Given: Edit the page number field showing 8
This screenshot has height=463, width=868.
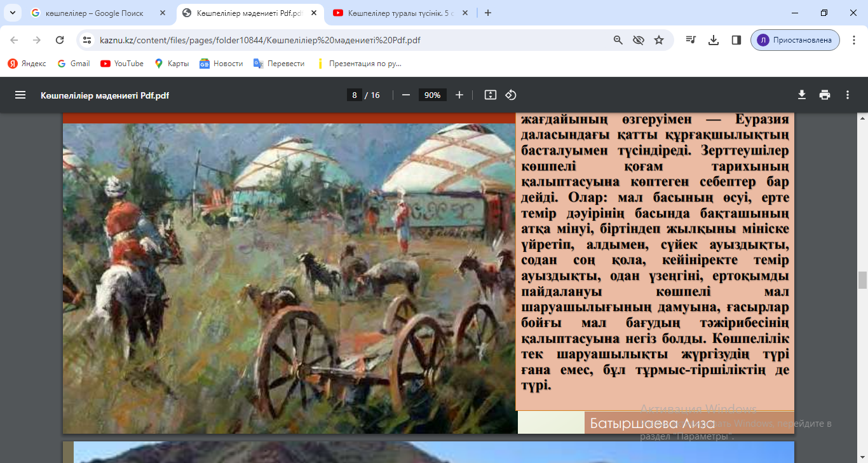Looking at the screenshot, I should click(x=353, y=94).
